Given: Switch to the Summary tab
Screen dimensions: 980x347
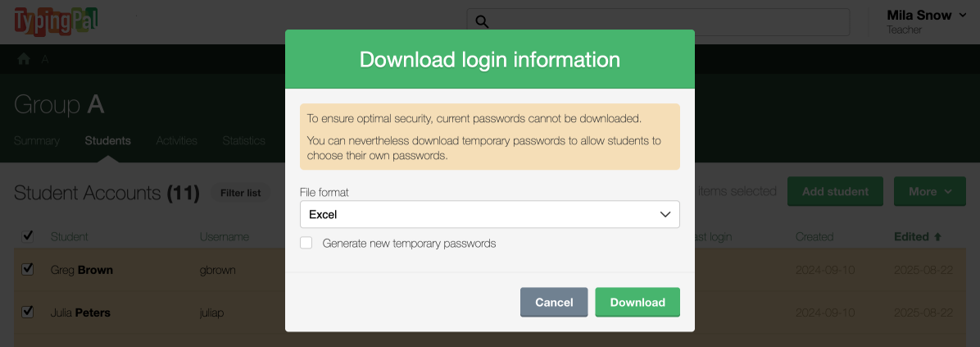Looking at the screenshot, I should (x=37, y=140).
